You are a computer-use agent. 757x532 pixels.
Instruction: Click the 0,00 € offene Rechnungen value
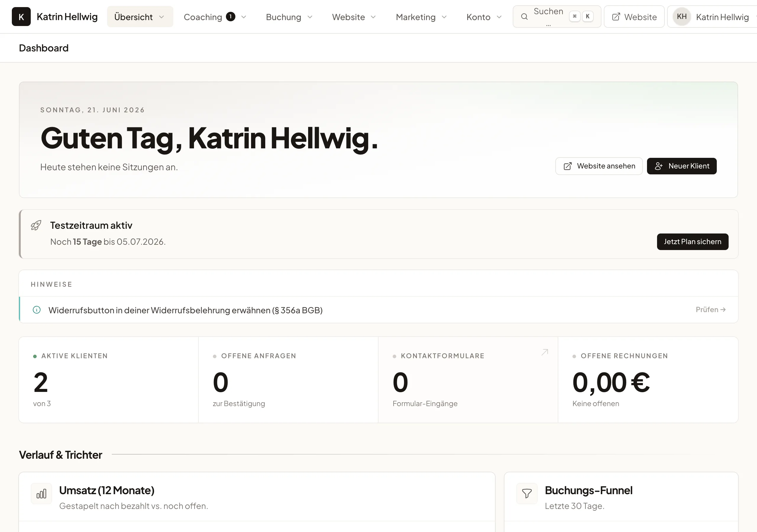pyautogui.click(x=611, y=382)
